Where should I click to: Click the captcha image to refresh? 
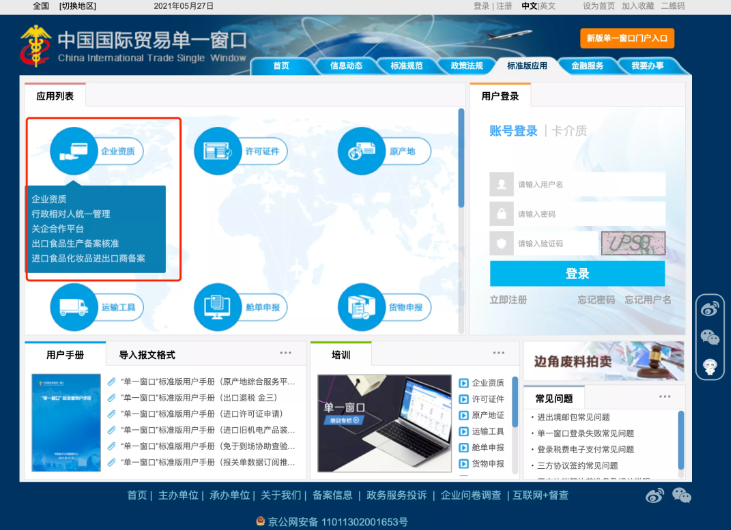[x=633, y=243]
